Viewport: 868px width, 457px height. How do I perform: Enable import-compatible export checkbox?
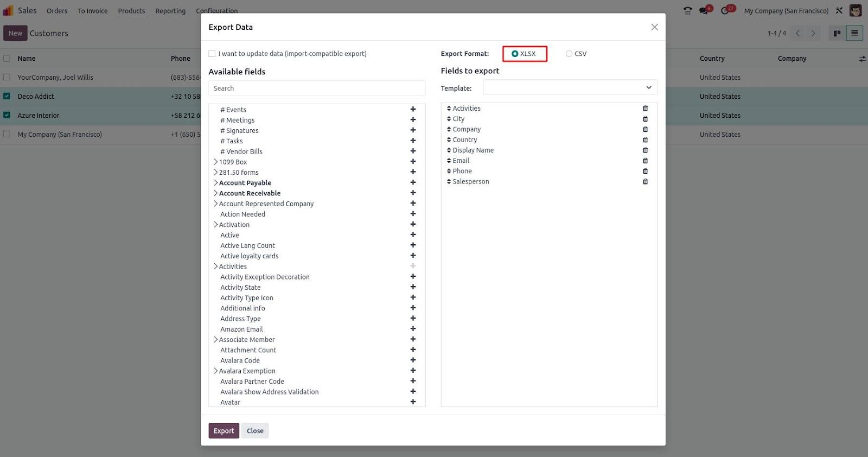tap(212, 54)
